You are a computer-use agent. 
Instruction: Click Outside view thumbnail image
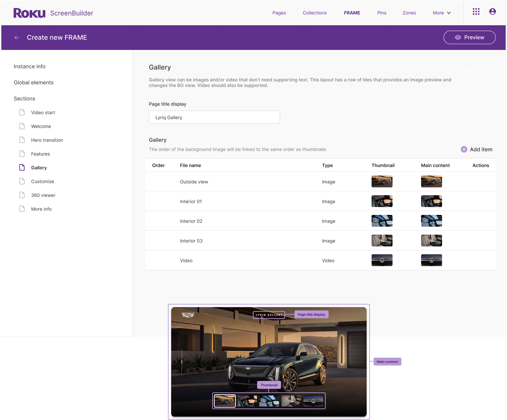click(382, 181)
